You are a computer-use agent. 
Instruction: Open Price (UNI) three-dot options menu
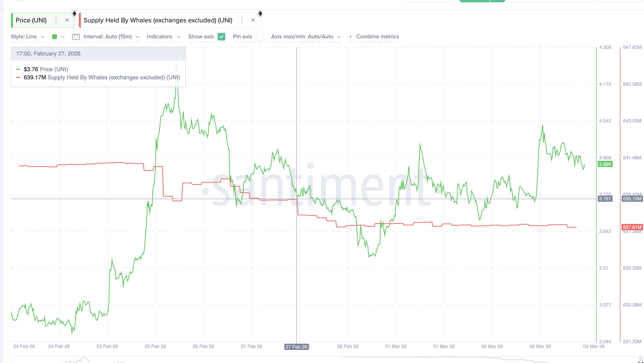(x=56, y=20)
